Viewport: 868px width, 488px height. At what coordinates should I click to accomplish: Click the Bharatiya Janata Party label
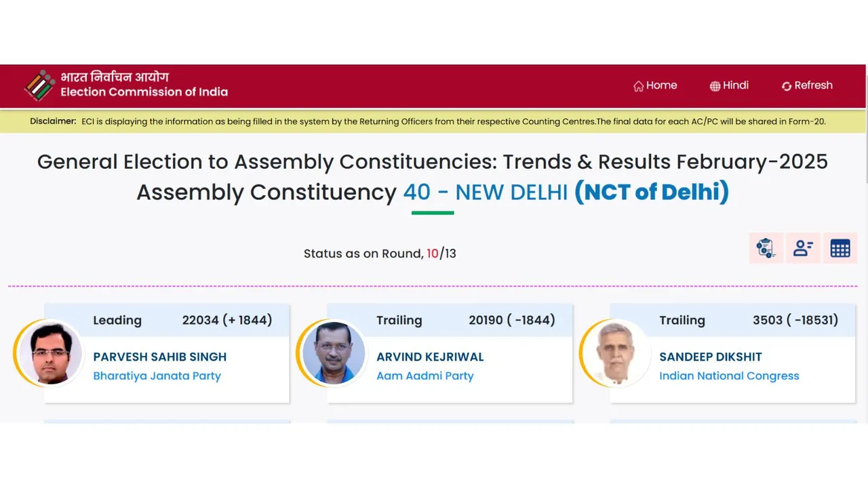click(157, 375)
